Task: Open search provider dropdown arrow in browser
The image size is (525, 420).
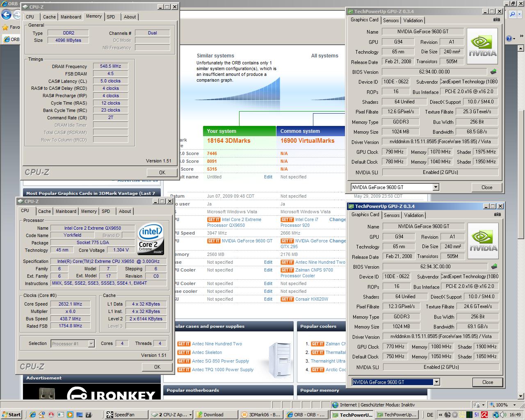Action: point(520,15)
